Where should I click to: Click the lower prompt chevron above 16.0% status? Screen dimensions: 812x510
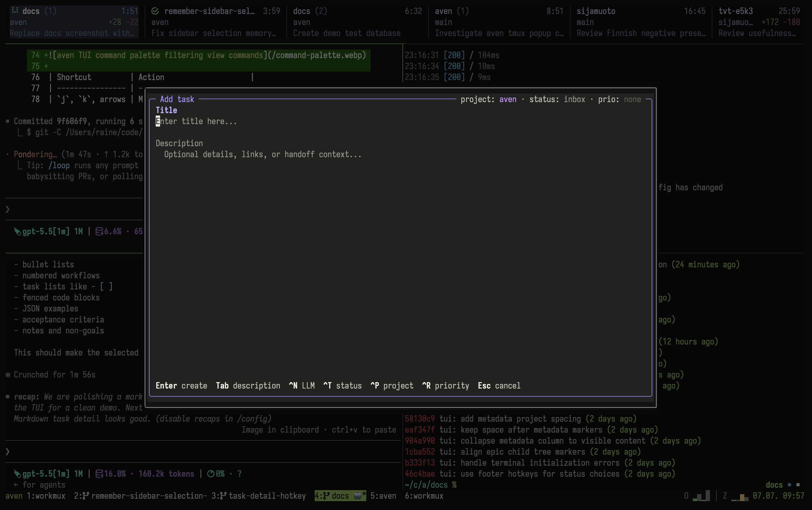pos(8,452)
